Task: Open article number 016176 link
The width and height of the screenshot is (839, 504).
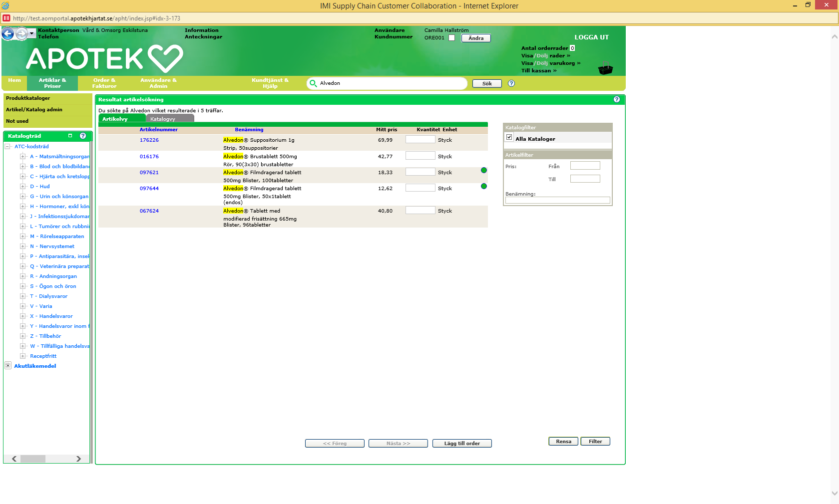Action: (149, 157)
